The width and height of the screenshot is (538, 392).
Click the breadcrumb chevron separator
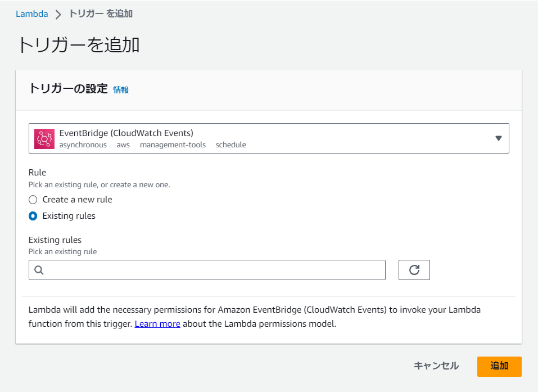[x=58, y=15]
